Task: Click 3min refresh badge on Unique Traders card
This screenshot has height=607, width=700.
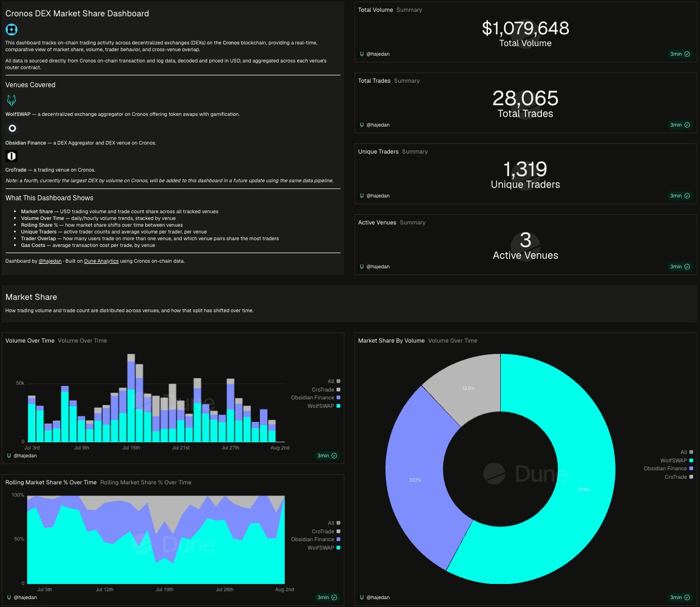Action: click(x=680, y=196)
